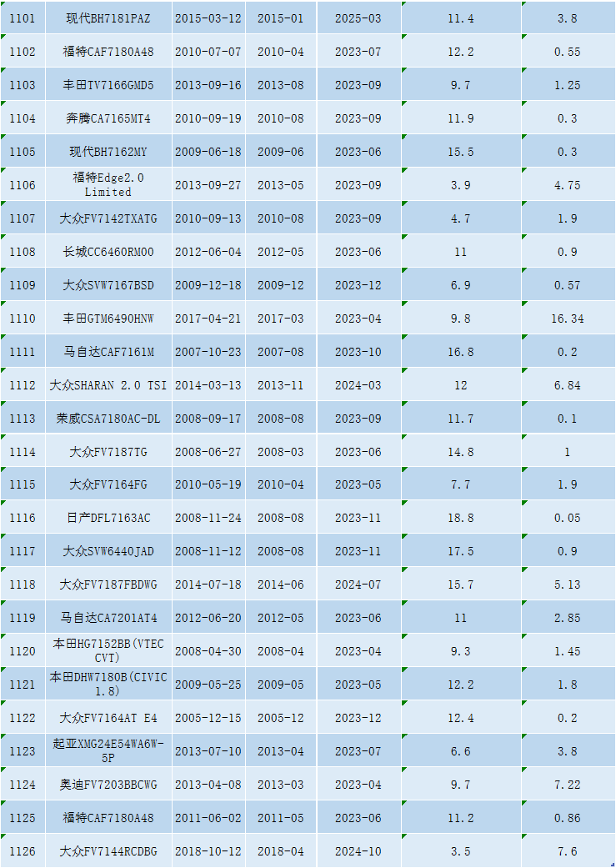Click the cell 大众FV7164FG
The width and height of the screenshot is (616, 868).
(x=108, y=484)
